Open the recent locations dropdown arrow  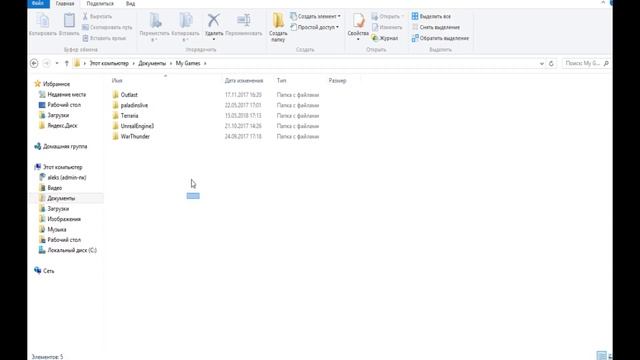pos(57,63)
